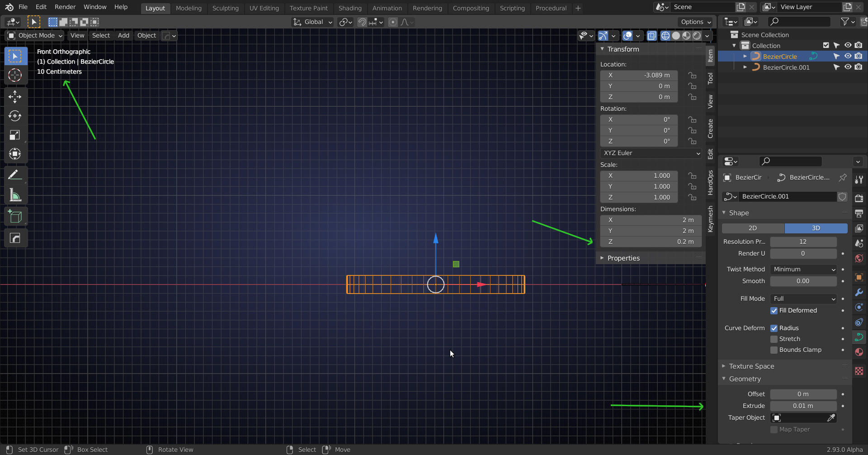Switch the Shape mode to 2D
This screenshot has height=455, width=868.
pyautogui.click(x=752, y=228)
